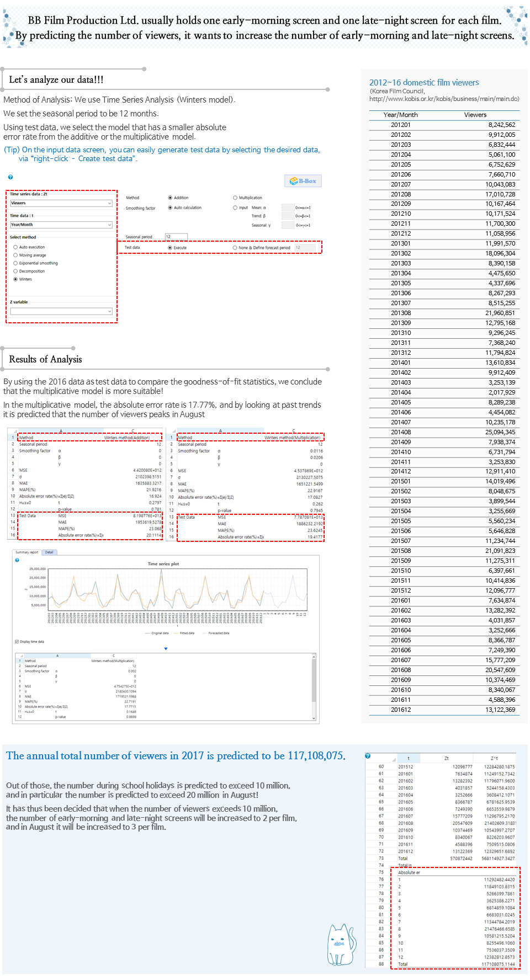This screenshot has height=980, width=530.
Task: Click the help icon above Time series data
Action: click(10, 177)
